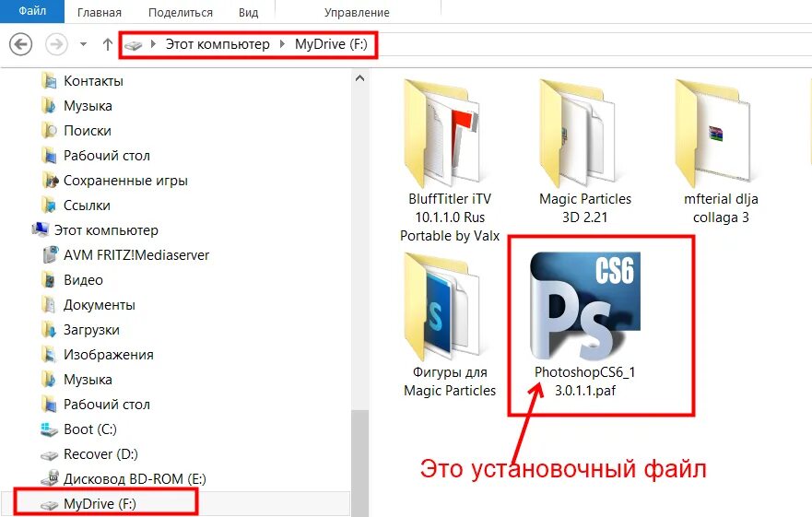Switch to the Вид ribbon tab
Viewport: 812px width, 517px height.
pos(249,12)
